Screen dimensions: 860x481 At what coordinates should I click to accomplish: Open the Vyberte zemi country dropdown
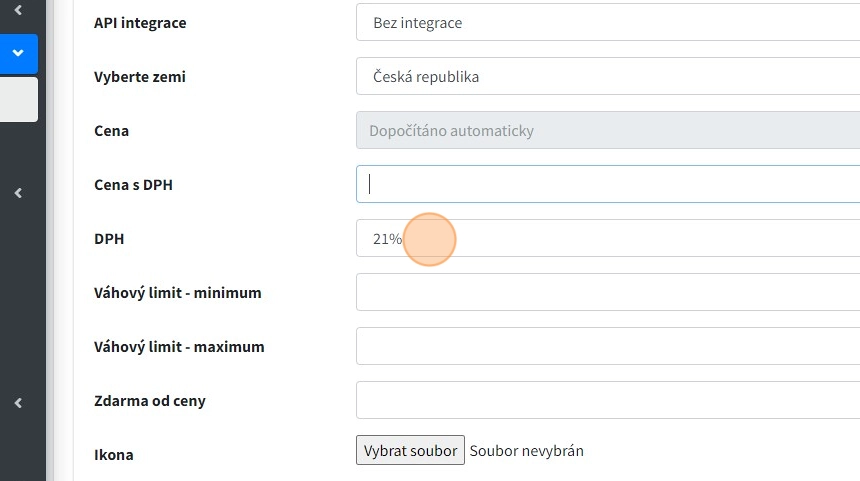[x=608, y=77]
